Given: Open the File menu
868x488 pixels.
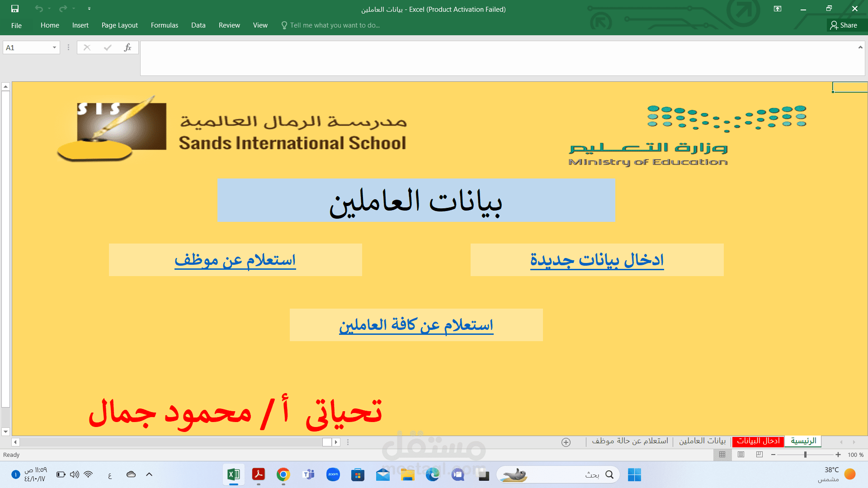Looking at the screenshot, I should [16, 25].
